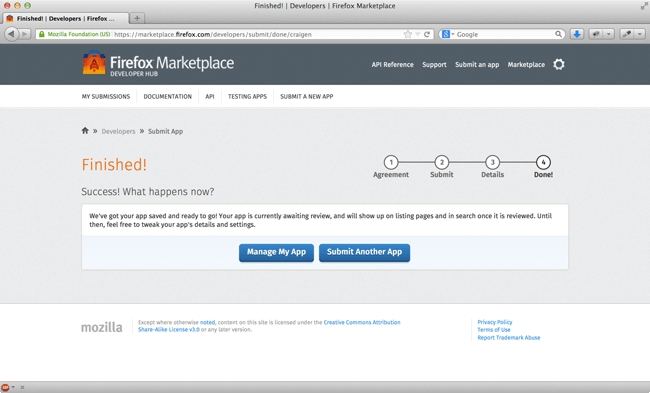Viewport: 650px width, 393px height.
Task: Open API nav item
Action: point(210,97)
